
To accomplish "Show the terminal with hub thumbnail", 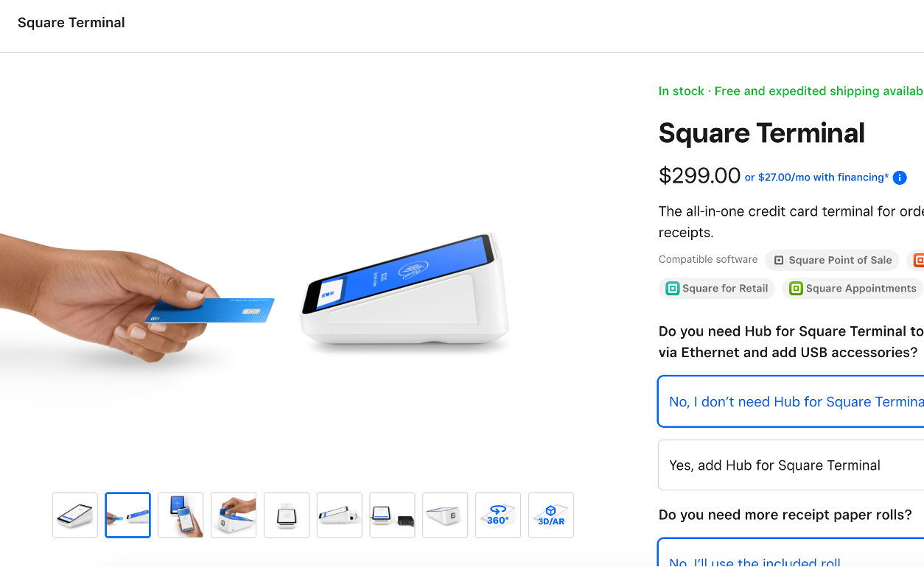I will tap(392, 515).
